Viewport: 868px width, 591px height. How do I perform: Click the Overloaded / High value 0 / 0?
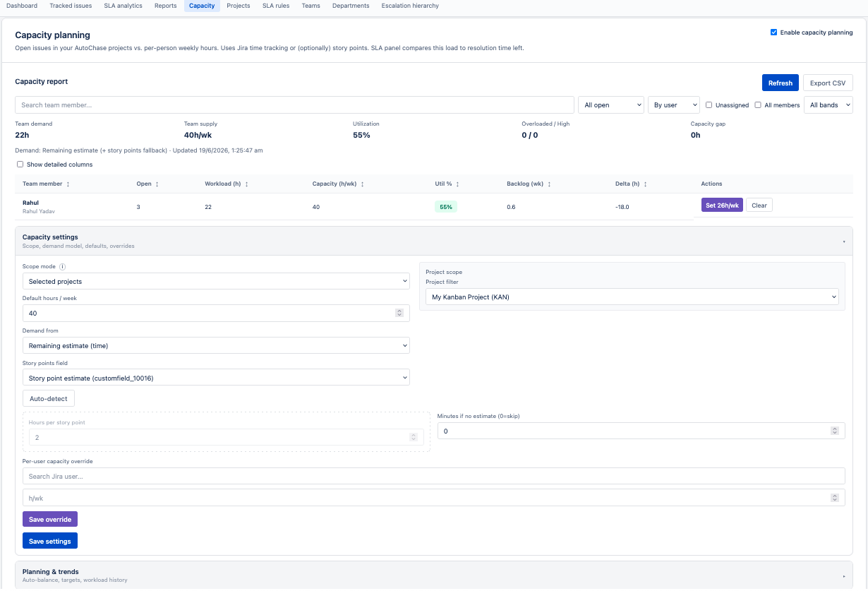tap(529, 135)
